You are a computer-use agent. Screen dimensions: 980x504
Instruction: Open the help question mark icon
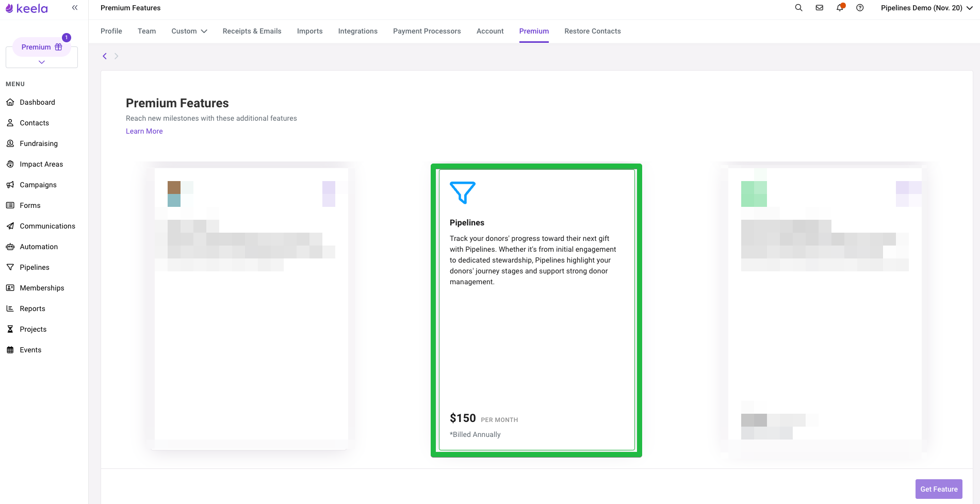(860, 8)
